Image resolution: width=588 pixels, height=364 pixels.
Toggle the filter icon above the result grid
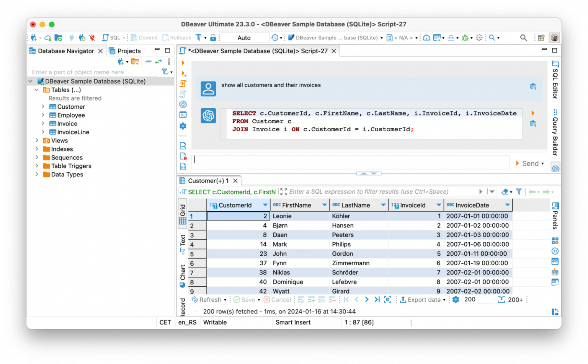pyautogui.click(x=519, y=191)
